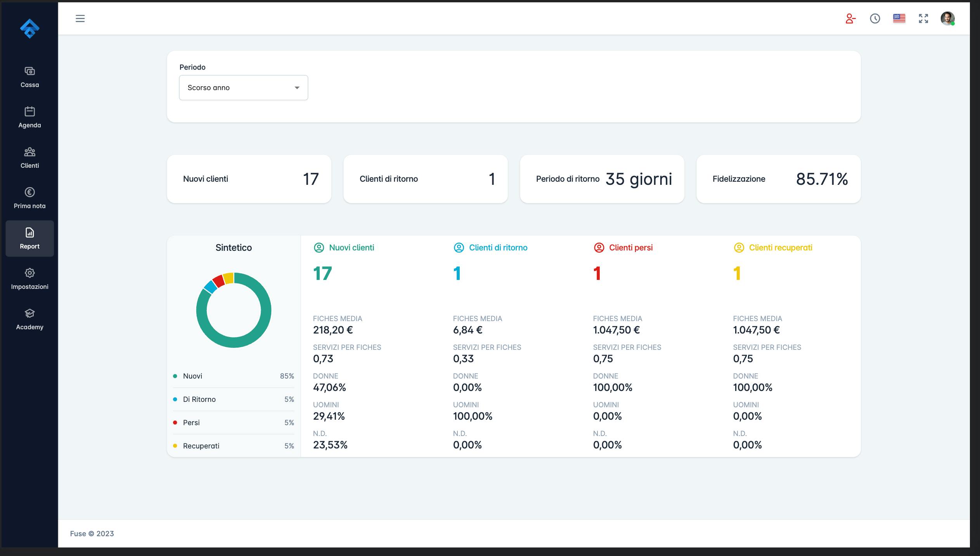Open the Academy graduation cap icon
Image resolution: width=980 pixels, height=556 pixels.
click(x=29, y=313)
